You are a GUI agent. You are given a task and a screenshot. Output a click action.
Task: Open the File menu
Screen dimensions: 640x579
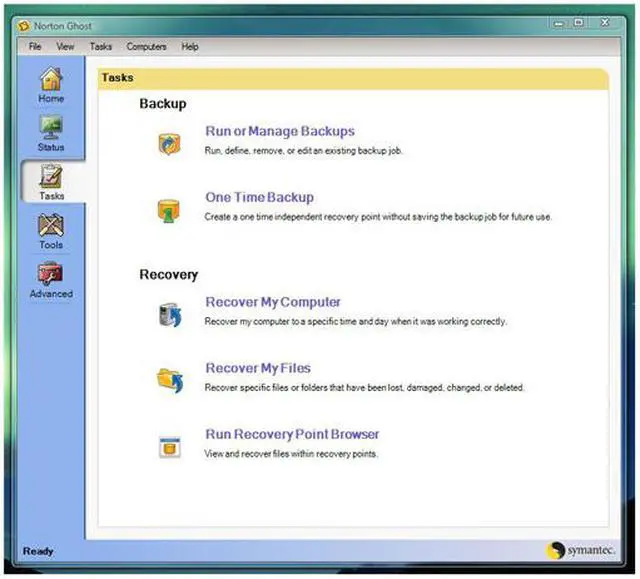click(35, 47)
